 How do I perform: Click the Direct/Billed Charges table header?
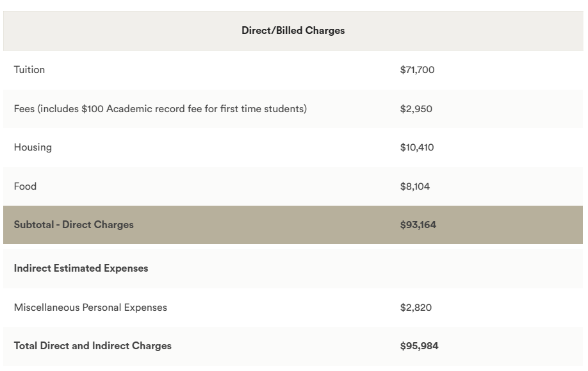293,31
